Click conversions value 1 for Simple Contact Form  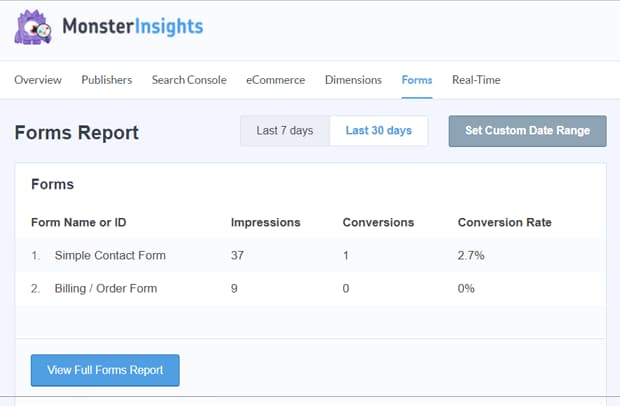(346, 255)
